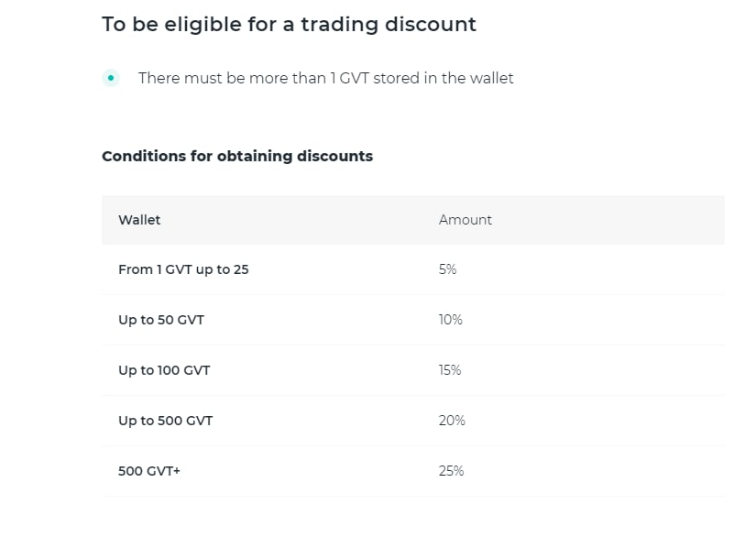Select the "From 1 GVT up to 25" row
Screen dimensions: 756x548
tap(183, 269)
